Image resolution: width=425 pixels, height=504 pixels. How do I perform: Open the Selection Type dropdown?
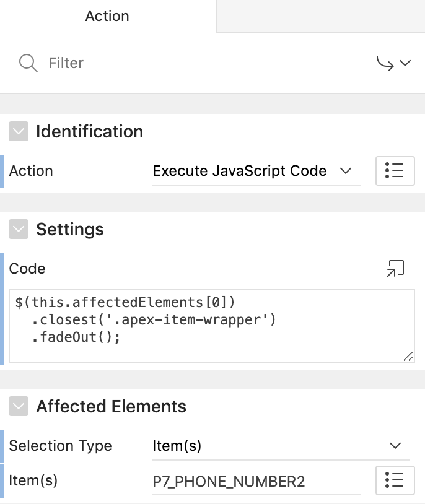[280, 446]
